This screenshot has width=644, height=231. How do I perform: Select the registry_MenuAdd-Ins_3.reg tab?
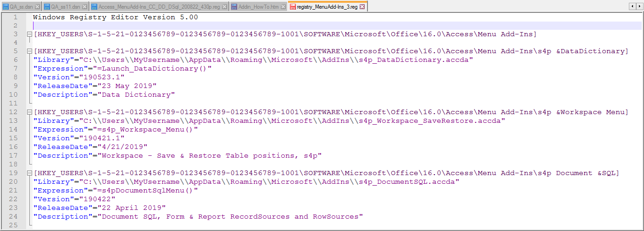(x=328, y=7)
